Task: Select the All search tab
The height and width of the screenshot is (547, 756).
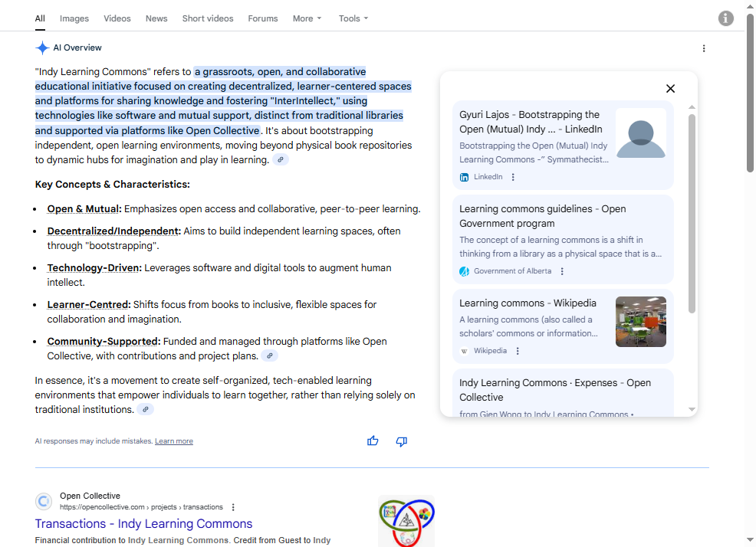Action: click(x=40, y=18)
